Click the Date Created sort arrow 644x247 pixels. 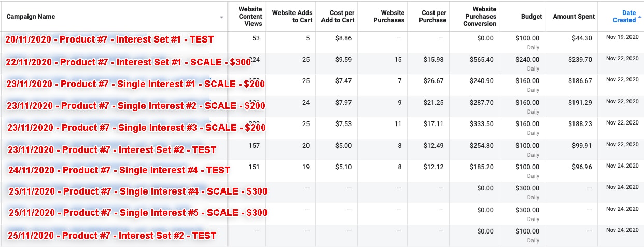pos(639,17)
